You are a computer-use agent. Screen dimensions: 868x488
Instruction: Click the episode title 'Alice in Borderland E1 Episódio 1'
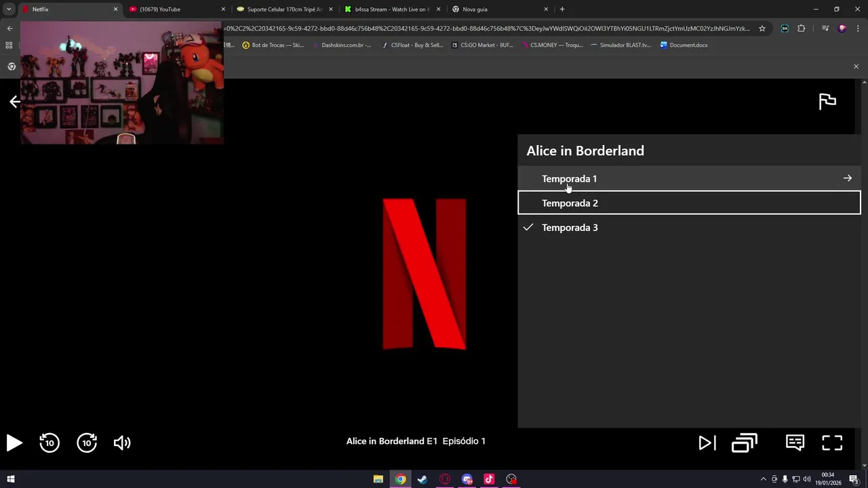(x=416, y=441)
